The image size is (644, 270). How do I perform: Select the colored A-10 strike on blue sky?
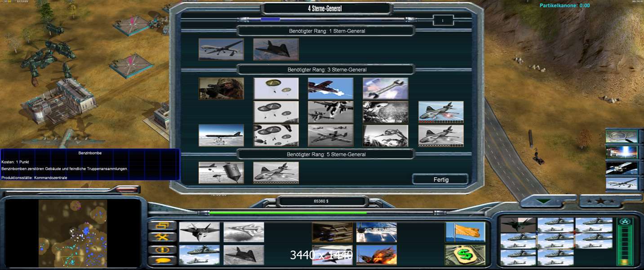tap(331, 89)
